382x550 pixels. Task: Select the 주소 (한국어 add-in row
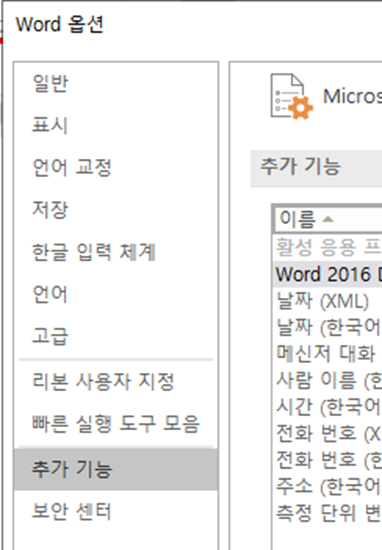328,486
